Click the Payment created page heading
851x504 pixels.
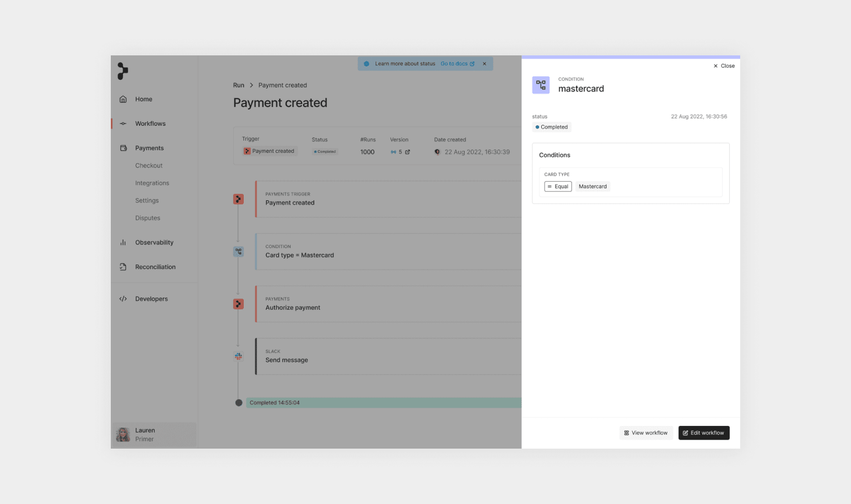[280, 103]
